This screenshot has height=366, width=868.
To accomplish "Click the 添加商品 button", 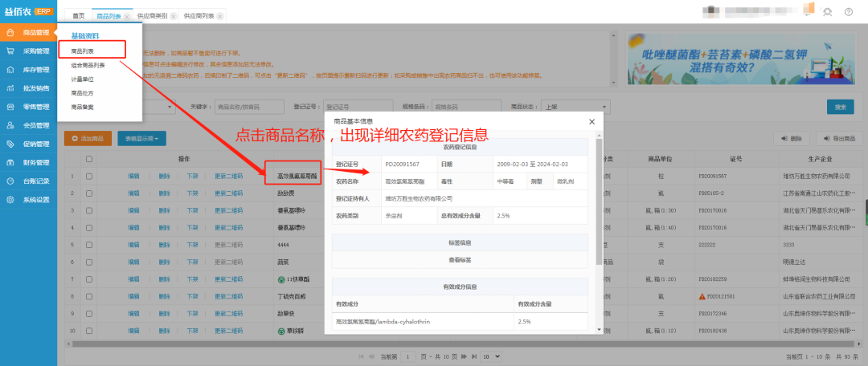I will pos(88,139).
